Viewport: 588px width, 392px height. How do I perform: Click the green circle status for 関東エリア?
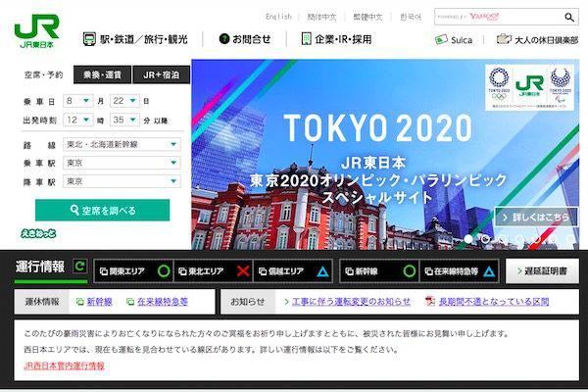164,270
